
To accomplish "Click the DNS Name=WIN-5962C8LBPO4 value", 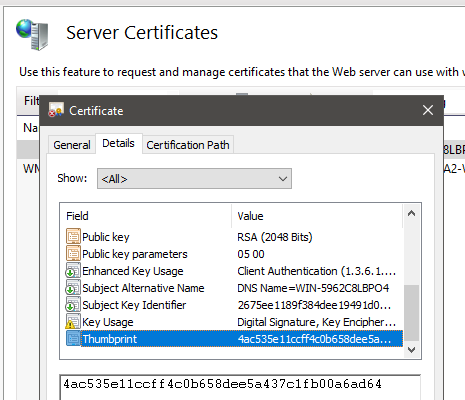I will tap(313, 288).
